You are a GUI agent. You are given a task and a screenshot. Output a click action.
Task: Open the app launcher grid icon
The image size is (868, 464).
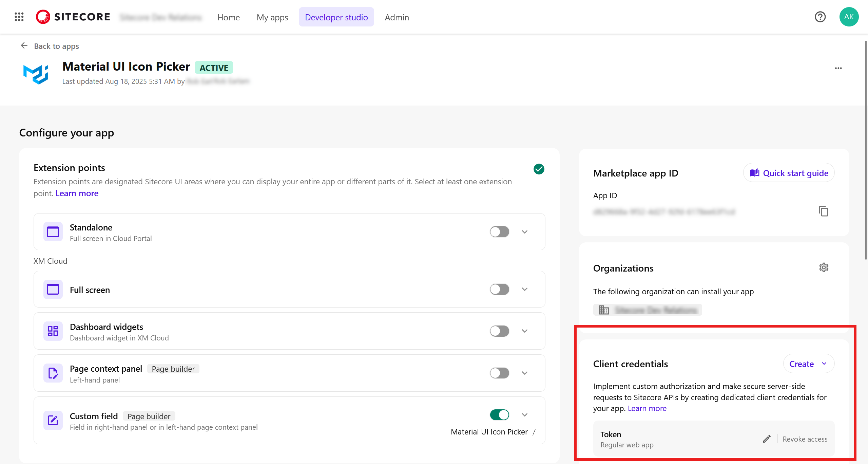coord(19,17)
